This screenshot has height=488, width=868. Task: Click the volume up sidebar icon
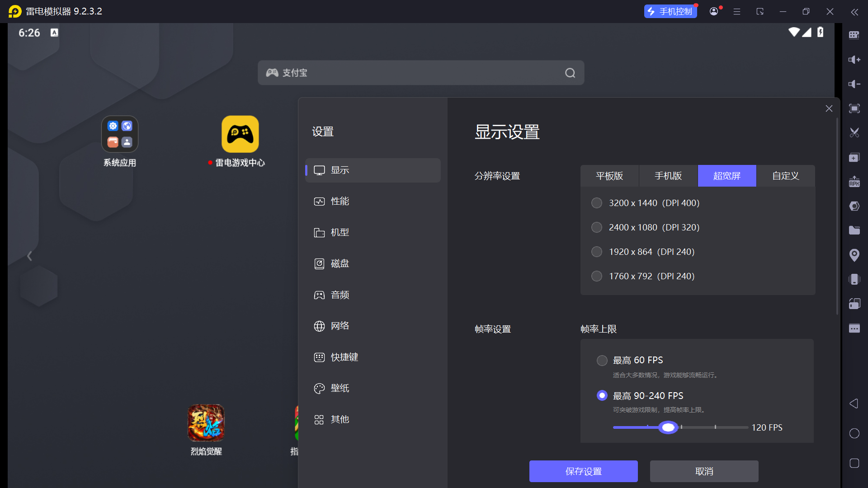tap(854, 60)
